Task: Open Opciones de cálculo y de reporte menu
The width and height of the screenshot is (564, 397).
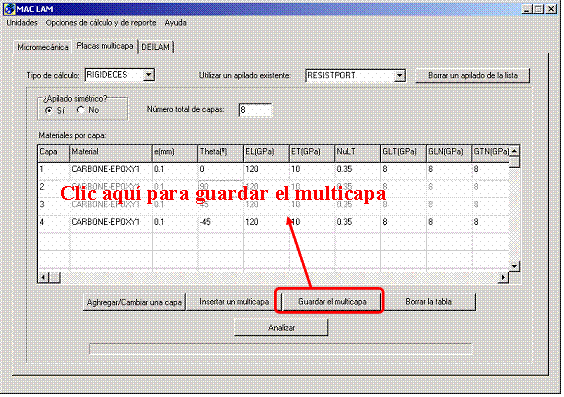Action: 101,23
